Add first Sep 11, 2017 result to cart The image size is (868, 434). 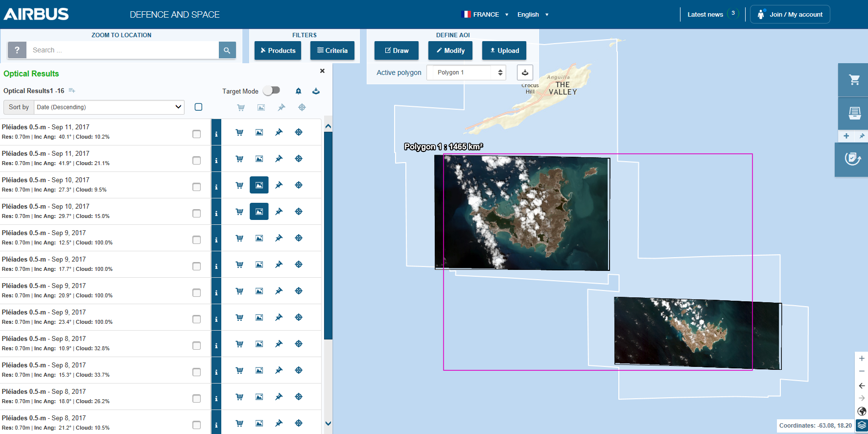[239, 132]
